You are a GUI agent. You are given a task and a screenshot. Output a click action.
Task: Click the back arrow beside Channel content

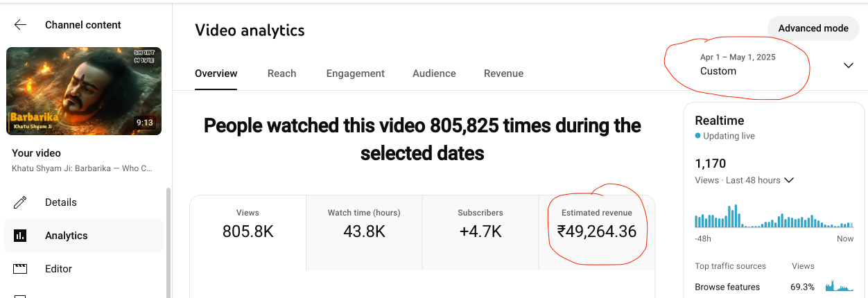[x=20, y=25]
